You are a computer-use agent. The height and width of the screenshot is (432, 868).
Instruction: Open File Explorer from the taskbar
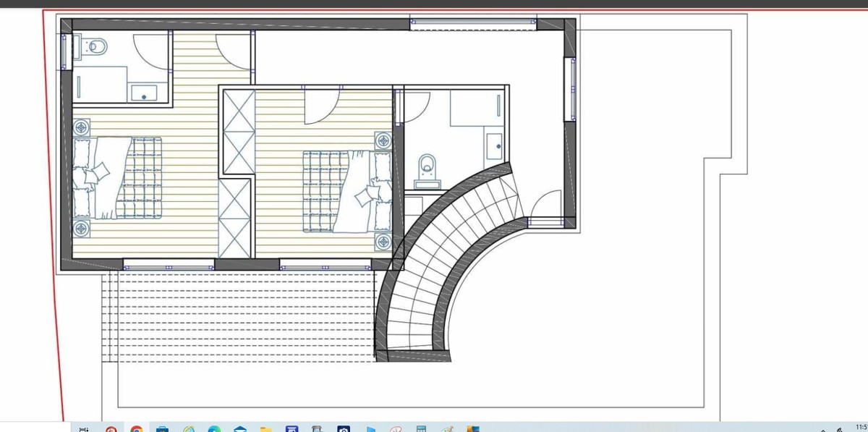[266, 427]
